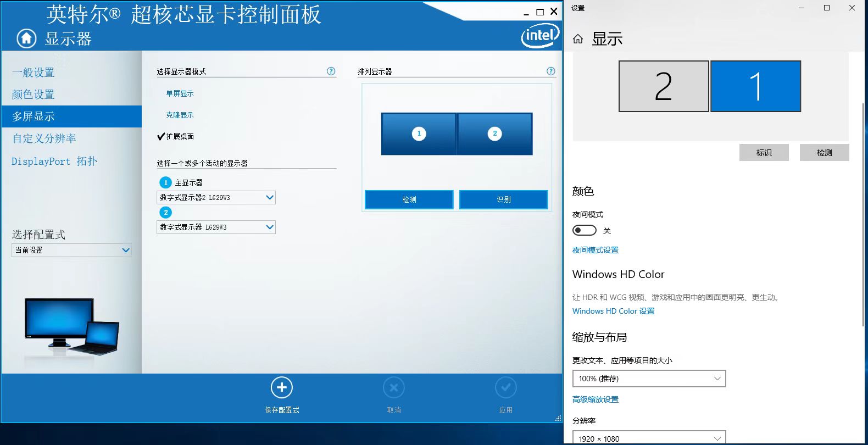
Task: Select 克隆显示 display mode
Action: click(180, 115)
